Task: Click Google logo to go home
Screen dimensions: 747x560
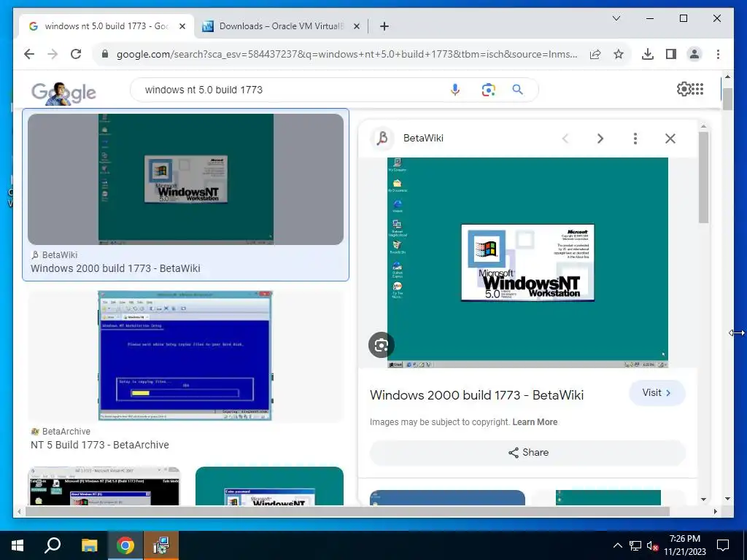Action: [64, 93]
